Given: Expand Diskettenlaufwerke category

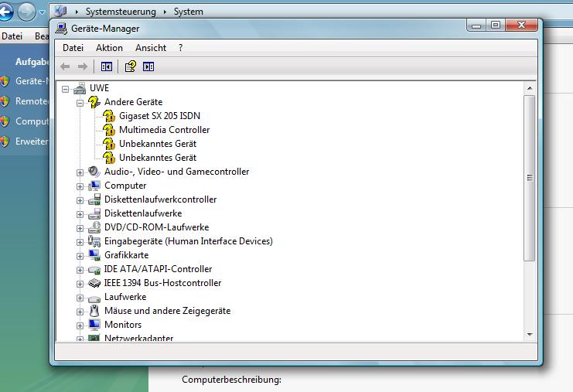Looking at the screenshot, I should tap(80, 214).
